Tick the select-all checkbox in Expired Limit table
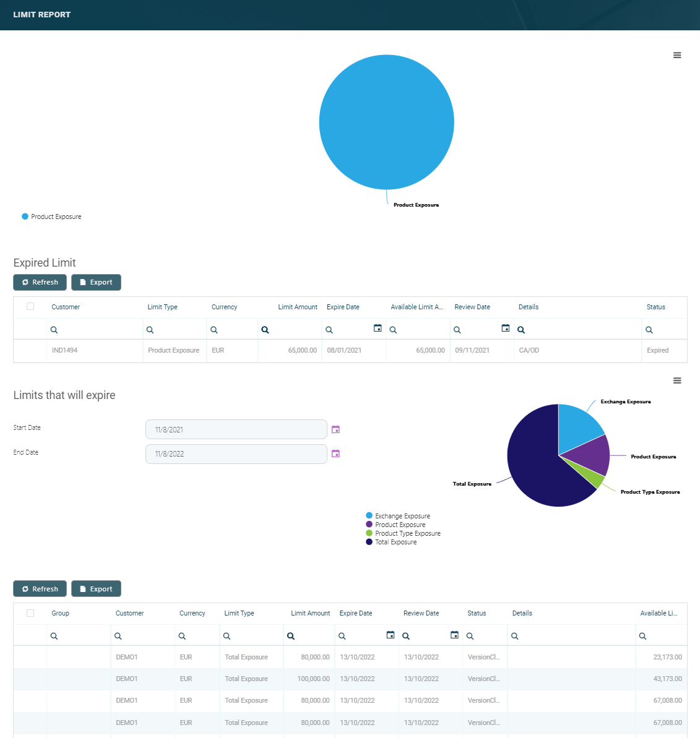 point(30,306)
